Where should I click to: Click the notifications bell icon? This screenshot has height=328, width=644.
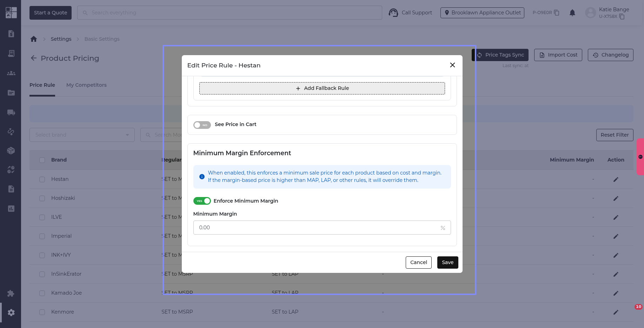[572, 13]
